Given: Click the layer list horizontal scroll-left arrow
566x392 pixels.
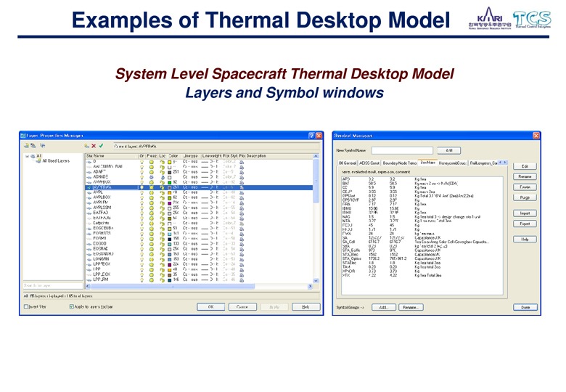Looking at the screenshot, I should [x=88, y=286].
